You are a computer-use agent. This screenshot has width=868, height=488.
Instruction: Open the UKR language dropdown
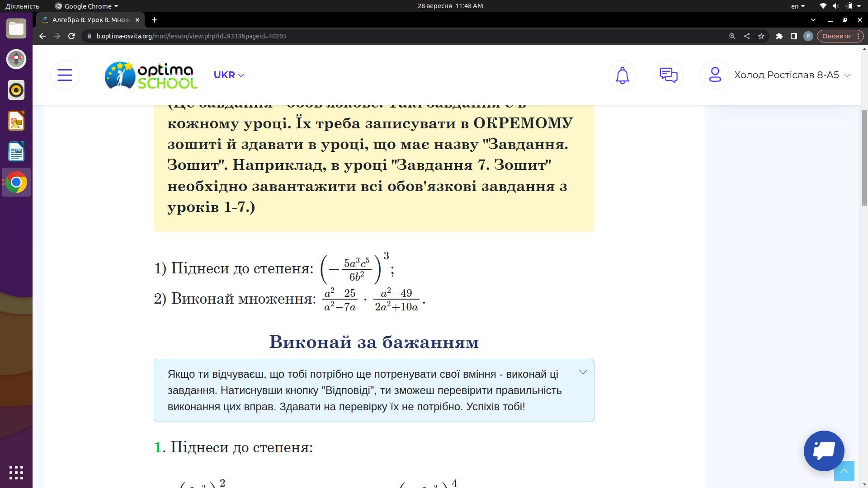[x=229, y=75]
